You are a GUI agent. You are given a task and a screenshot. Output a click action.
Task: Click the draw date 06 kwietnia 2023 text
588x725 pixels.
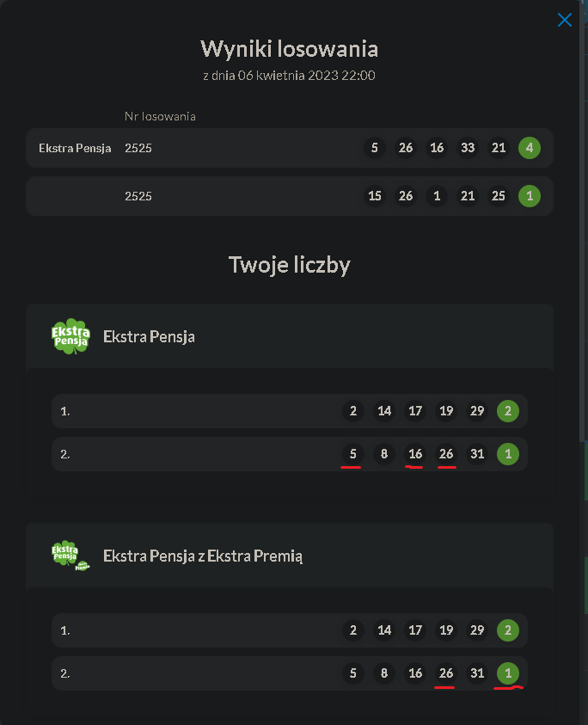[x=290, y=76]
